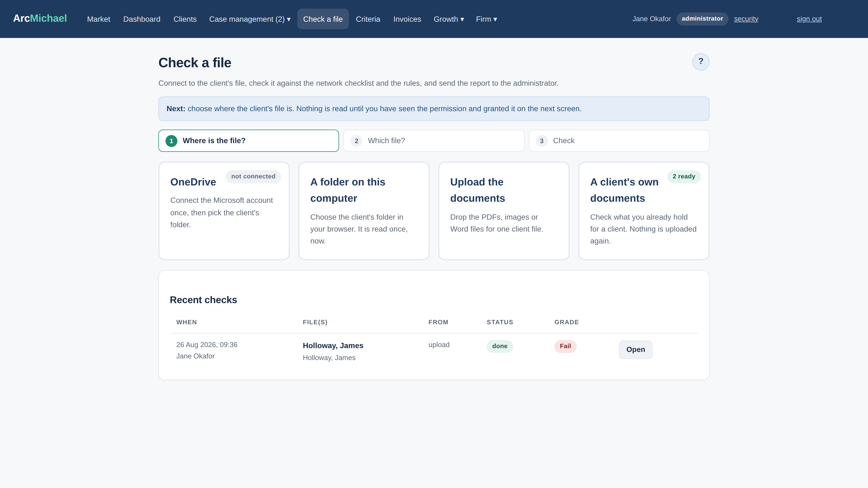This screenshot has height=488, width=868.
Task: Click the 26 Aug 2026, 09:36 timestamp
Action: [206, 345]
